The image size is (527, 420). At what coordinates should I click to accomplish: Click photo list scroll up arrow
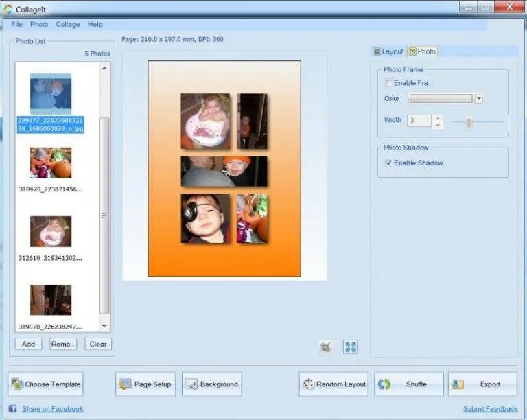pos(104,68)
